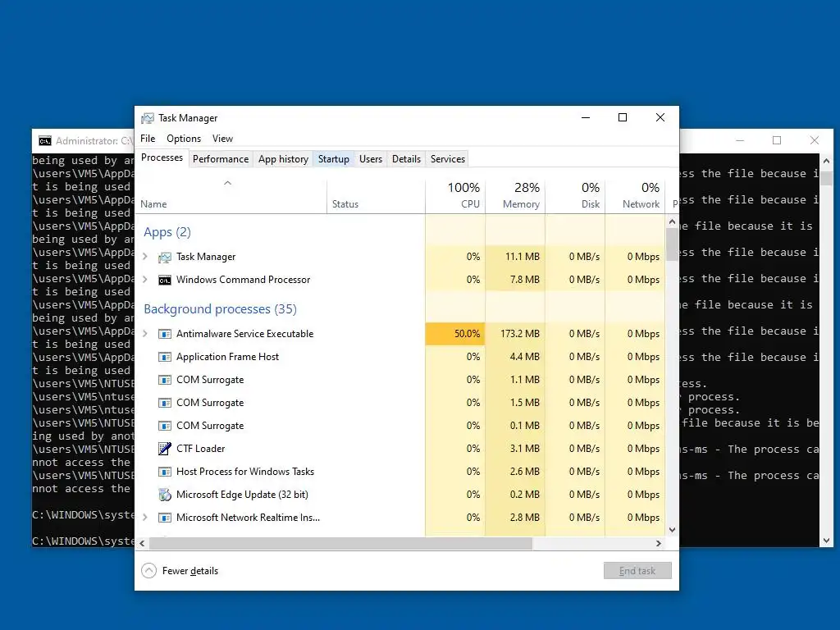
Task: Sort by the Name column header
Action: click(x=231, y=195)
